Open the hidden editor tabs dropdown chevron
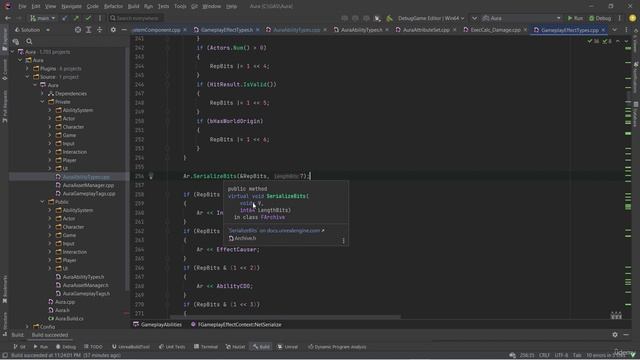This screenshot has width=640, height=360. click(x=615, y=30)
